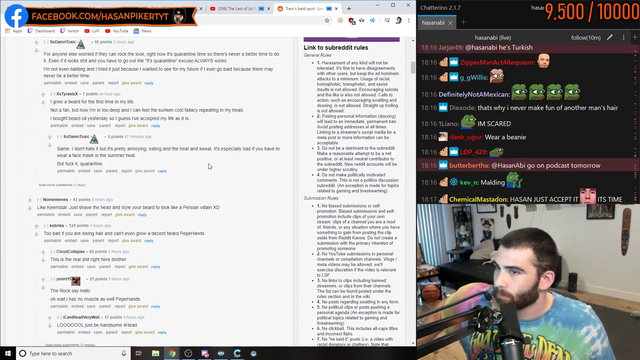Collapse Nomenemes' comment thread
Screen dimensions: 640x360
(39, 200)
